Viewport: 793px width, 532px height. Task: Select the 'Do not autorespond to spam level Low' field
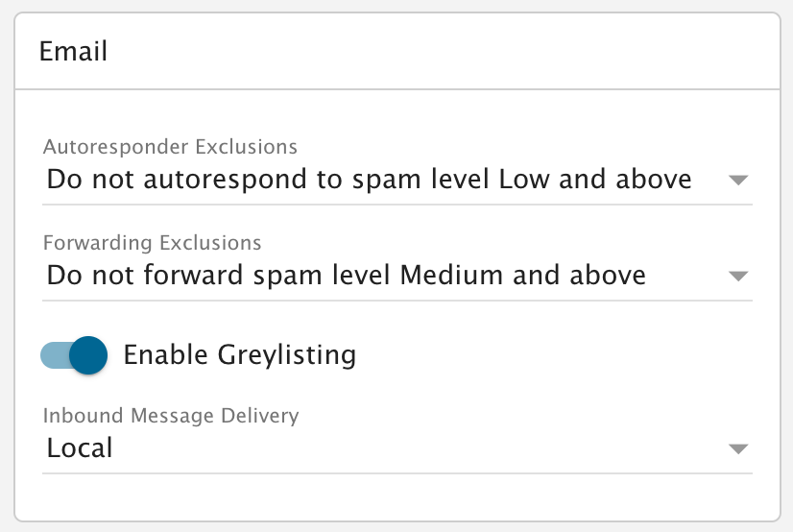370,180
